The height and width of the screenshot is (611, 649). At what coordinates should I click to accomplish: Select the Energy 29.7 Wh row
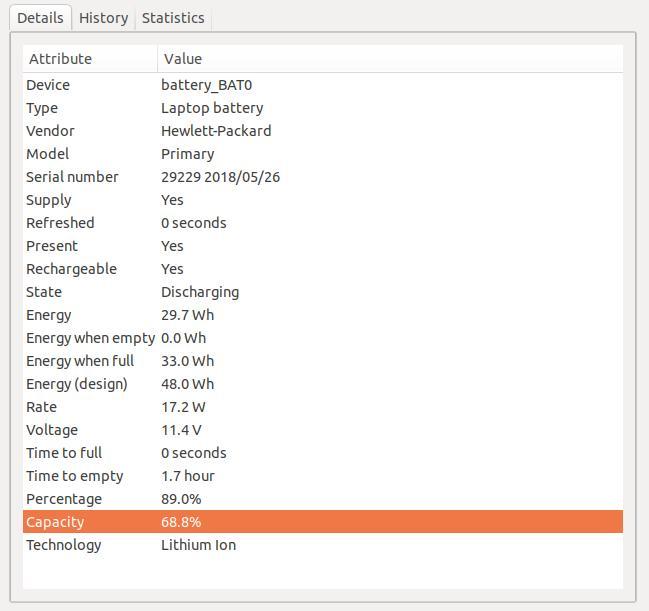coord(323,315)
